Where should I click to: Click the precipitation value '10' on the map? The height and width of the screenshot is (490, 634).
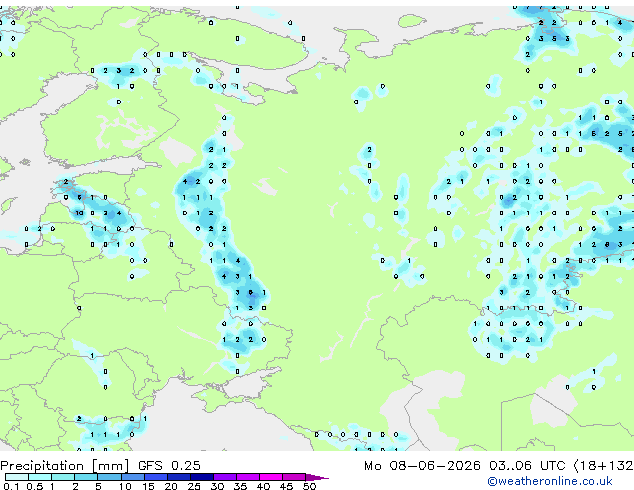79,213
